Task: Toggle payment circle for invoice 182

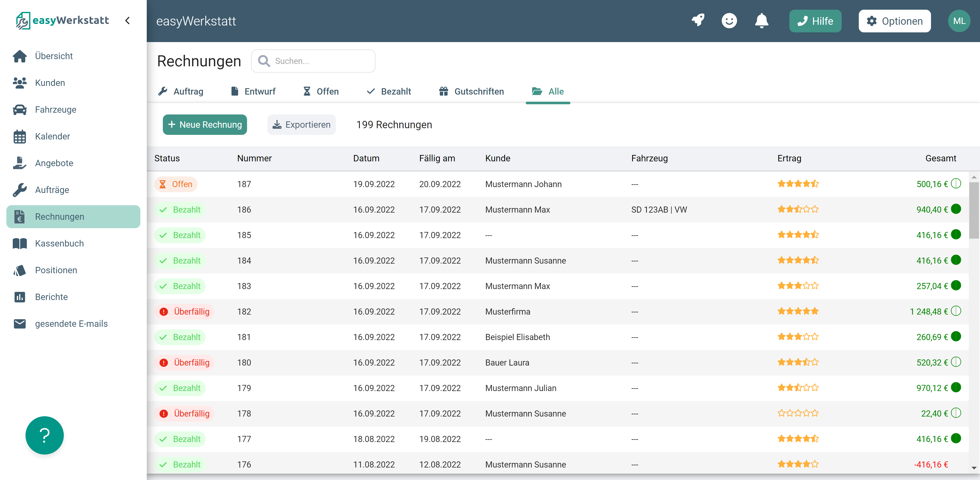Action: 956,311
